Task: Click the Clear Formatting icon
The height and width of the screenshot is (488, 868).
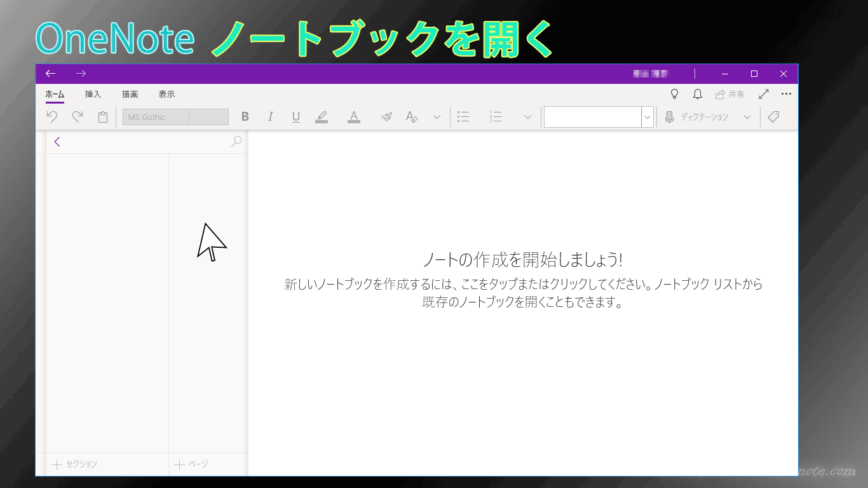Action: point(412,117)
